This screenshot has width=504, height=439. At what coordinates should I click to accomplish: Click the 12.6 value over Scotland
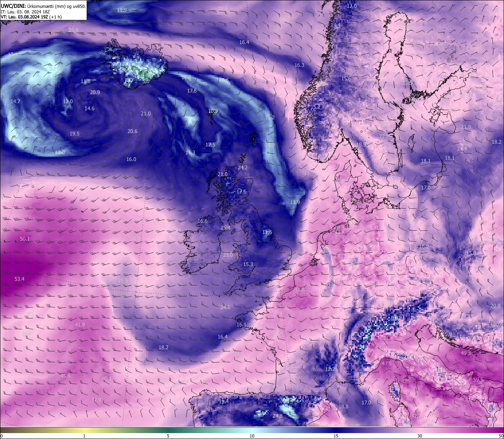(x=241, y=192)
